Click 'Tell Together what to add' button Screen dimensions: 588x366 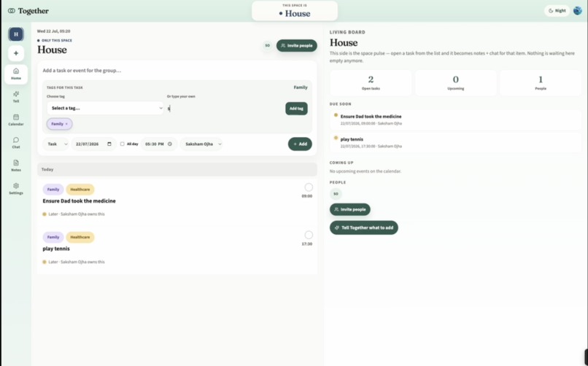(364, 227)
